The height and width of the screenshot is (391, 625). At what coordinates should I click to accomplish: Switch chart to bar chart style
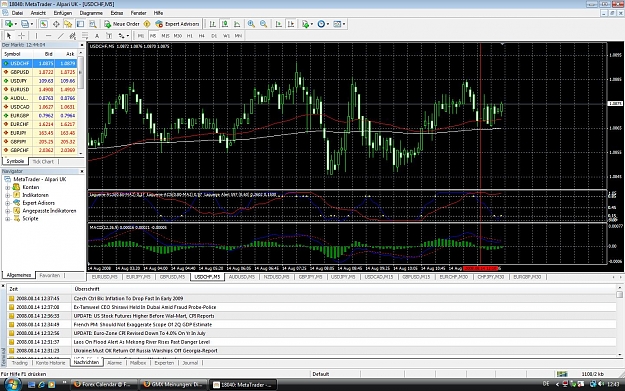(x=213, y=24)
